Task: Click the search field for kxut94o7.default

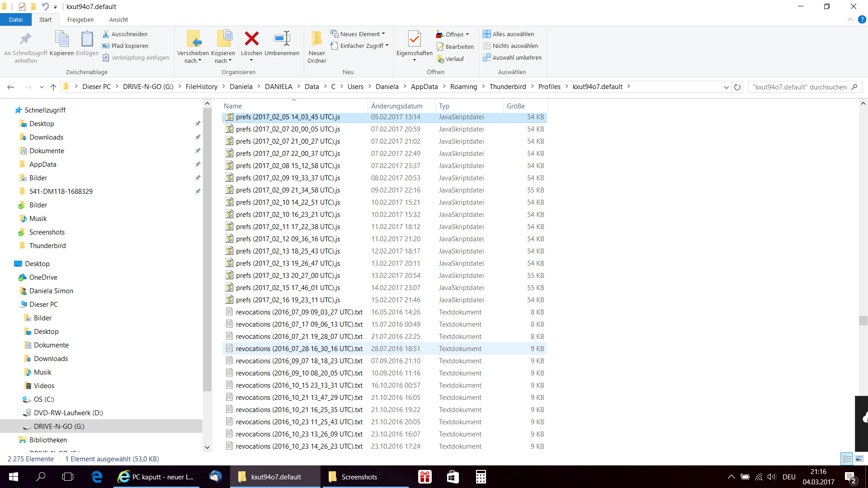Action: click(799, 87)
